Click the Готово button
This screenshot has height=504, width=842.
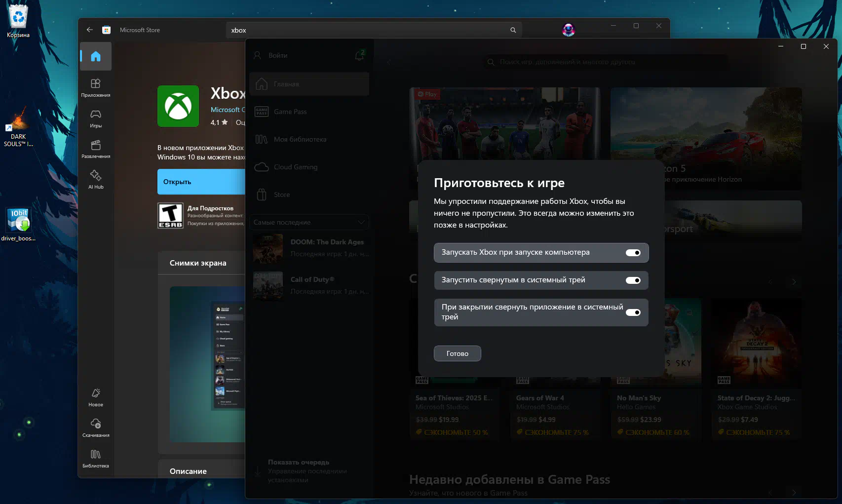458,353
